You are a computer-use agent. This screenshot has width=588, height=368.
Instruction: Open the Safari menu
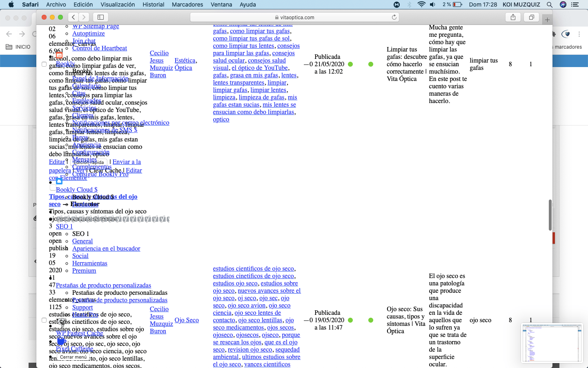(30, 4)
